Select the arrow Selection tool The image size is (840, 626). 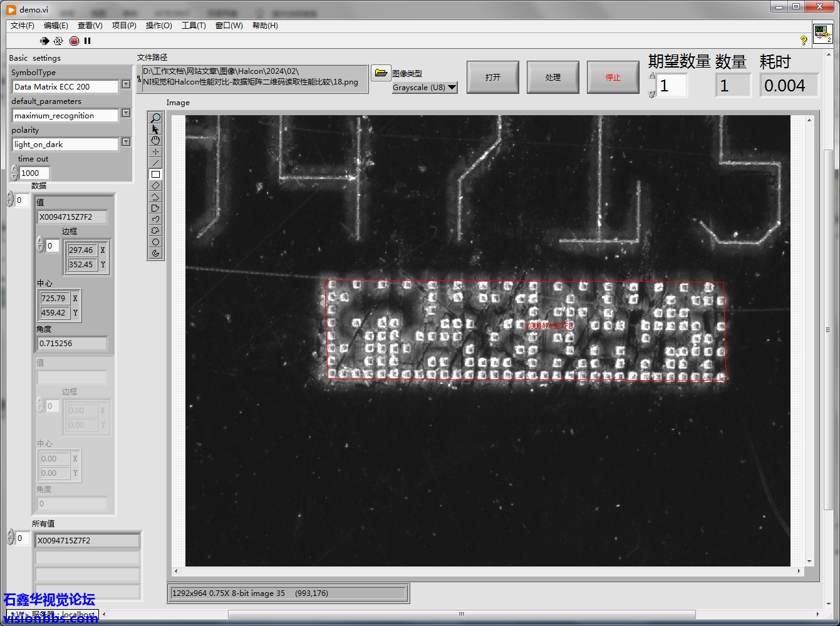[x=156, y=129]
